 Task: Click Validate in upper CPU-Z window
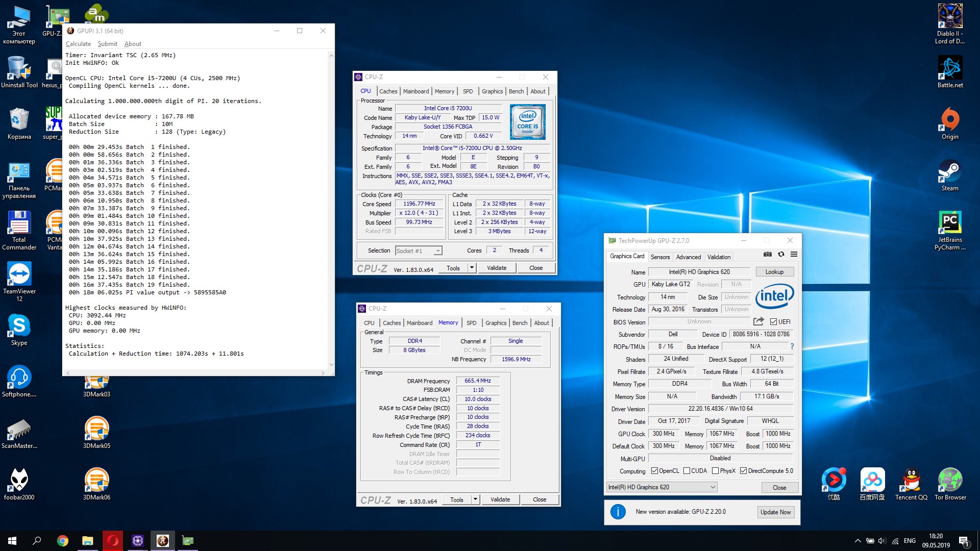click(497, 268)
